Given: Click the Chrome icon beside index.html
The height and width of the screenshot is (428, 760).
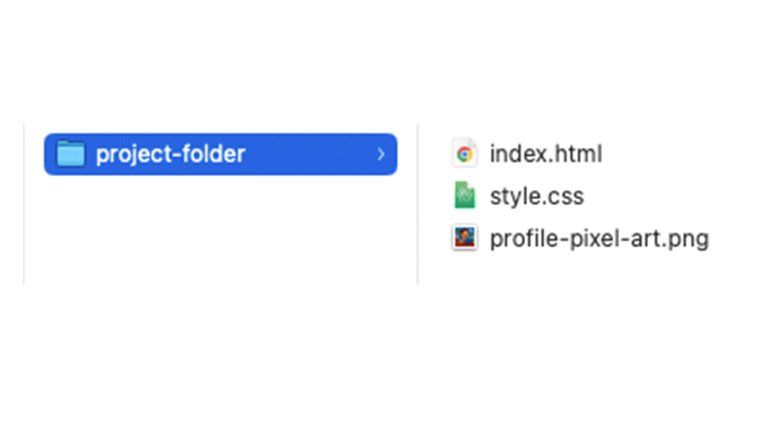Looking at the screenshot, I should (464, 154).
